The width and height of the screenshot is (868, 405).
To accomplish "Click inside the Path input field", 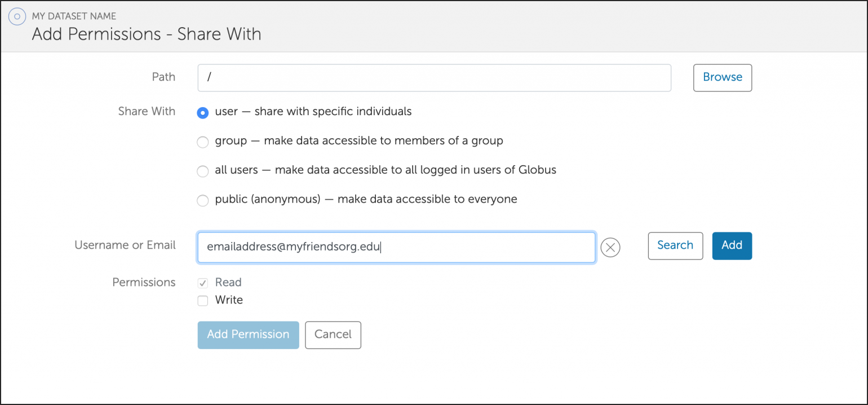I will (x=434, y=78).
